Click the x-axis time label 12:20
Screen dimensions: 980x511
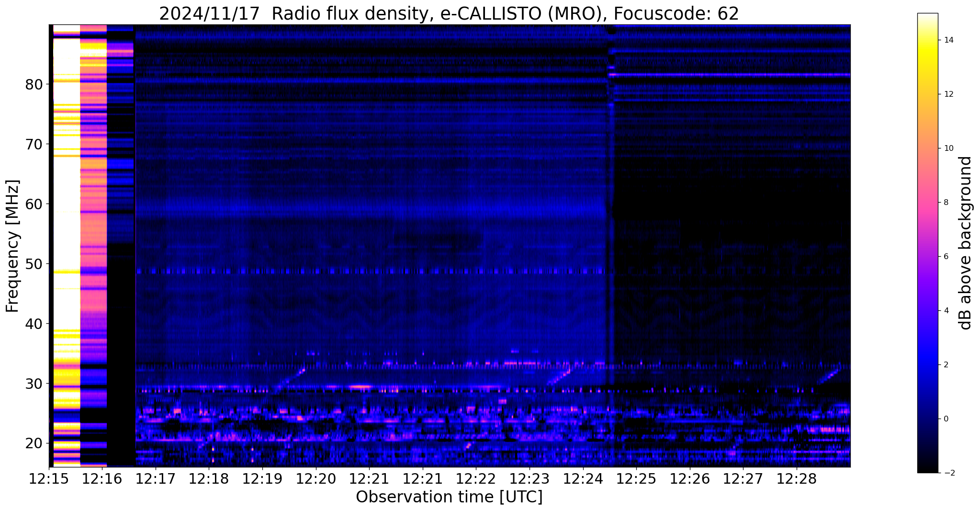315,479
